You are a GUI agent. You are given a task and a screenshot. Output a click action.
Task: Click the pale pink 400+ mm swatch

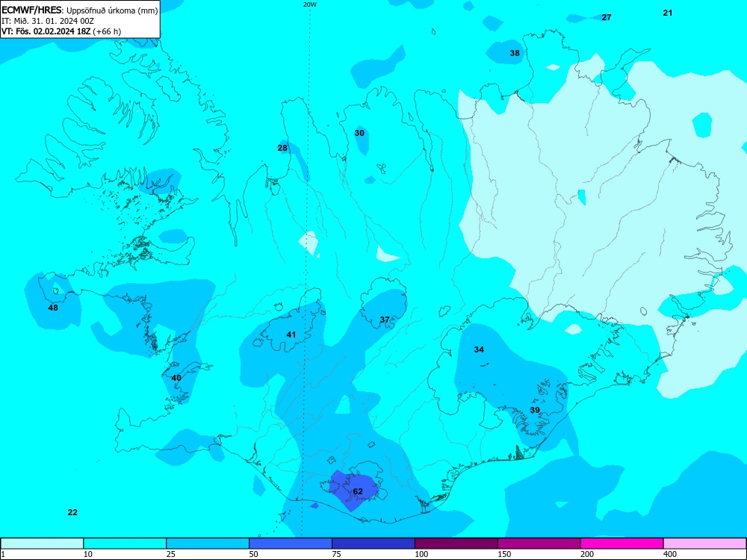pos(705,544)
